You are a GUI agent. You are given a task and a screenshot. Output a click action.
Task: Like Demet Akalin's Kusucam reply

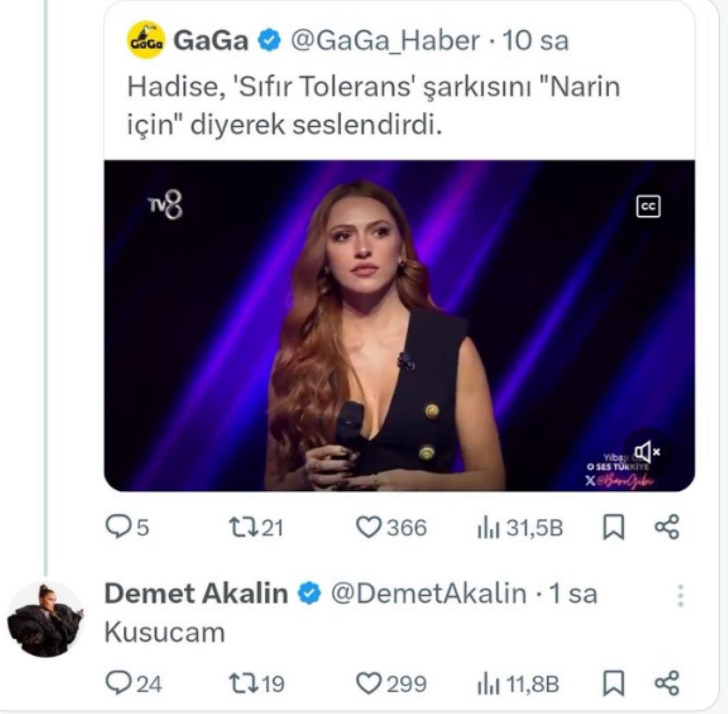coord(368,684)
